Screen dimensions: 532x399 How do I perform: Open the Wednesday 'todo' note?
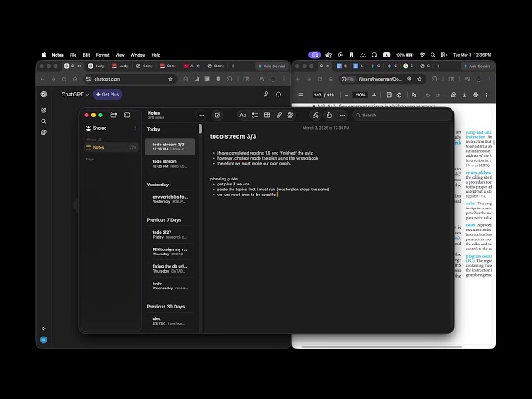pyautogui.click(x=170, y=286)
